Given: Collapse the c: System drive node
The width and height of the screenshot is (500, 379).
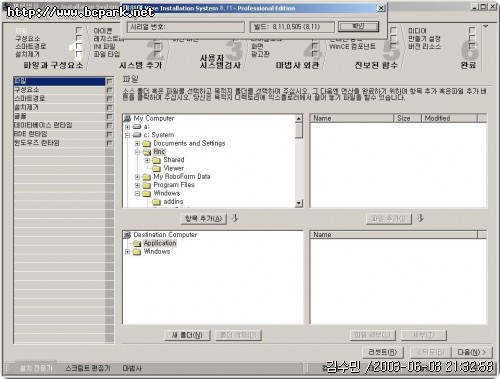Looking at the screenshot, I should pyautogui.click(x=127, y=135).
